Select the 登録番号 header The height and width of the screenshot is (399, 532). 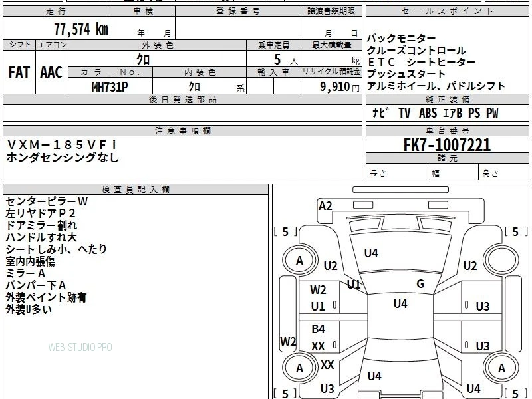click(x=238, y=11)
